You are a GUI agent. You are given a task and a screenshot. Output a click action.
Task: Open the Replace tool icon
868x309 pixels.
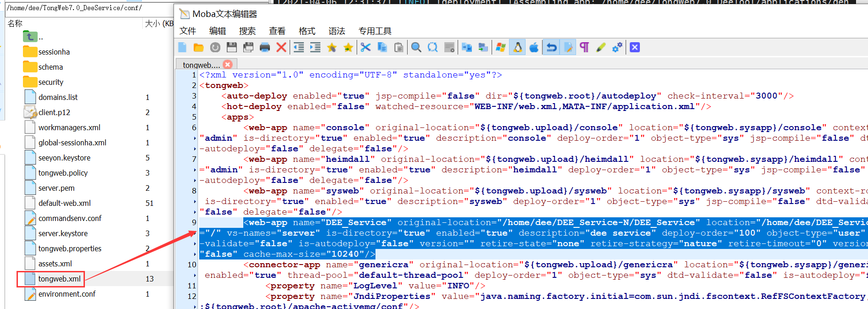[433, 48]
